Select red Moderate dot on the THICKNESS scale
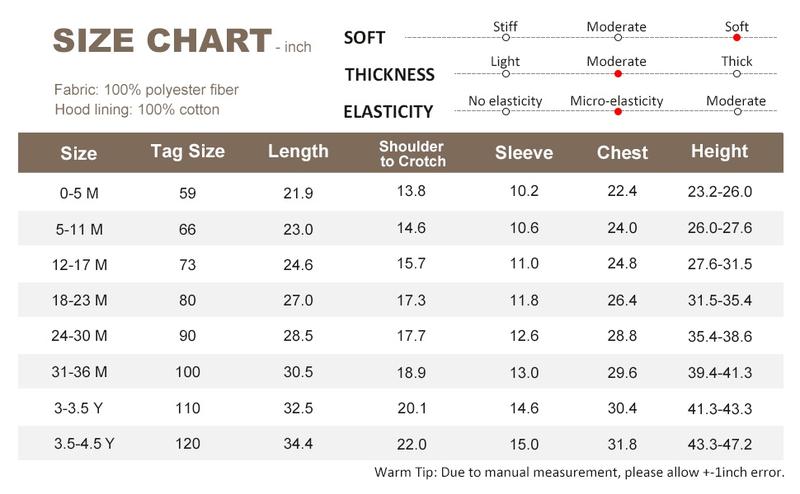The width and height of the screenshot is (800, 494). pos(617,73)
